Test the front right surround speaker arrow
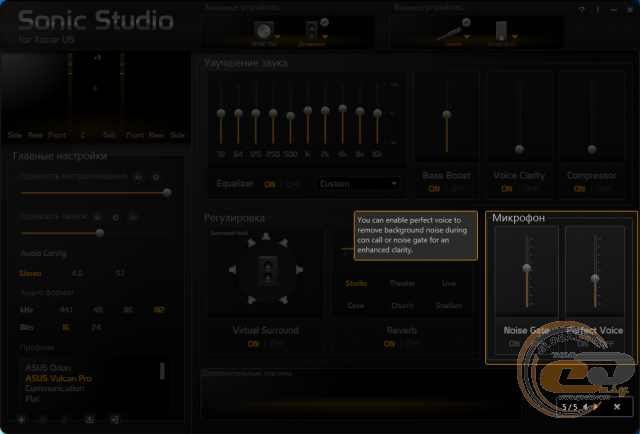The width and height of the screenshot is (640, 434). pos(283,243)
